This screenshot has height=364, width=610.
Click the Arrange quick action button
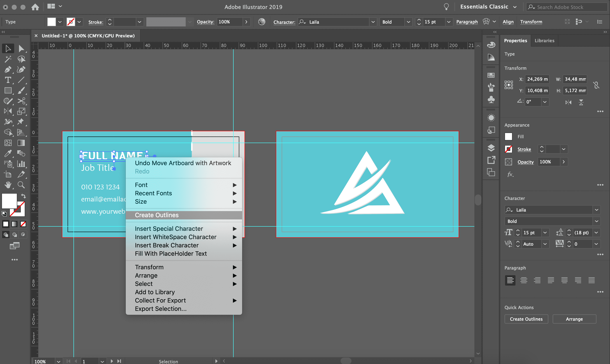click(x=574, y=319)
